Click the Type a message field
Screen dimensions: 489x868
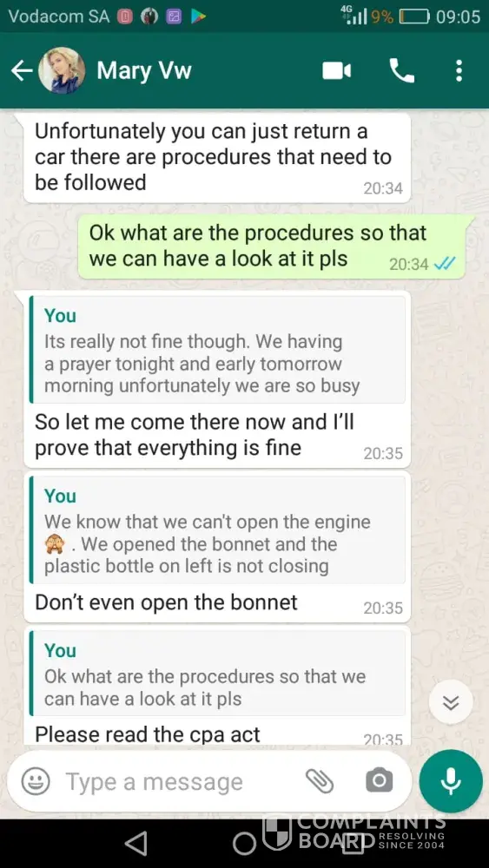[182, 782]
